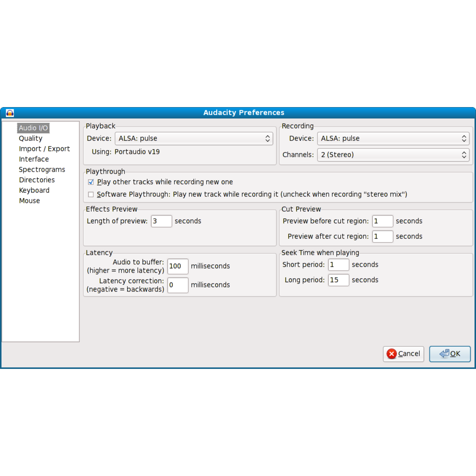Click the Audacity headphones icon in title bar

(x=10, y=113)
